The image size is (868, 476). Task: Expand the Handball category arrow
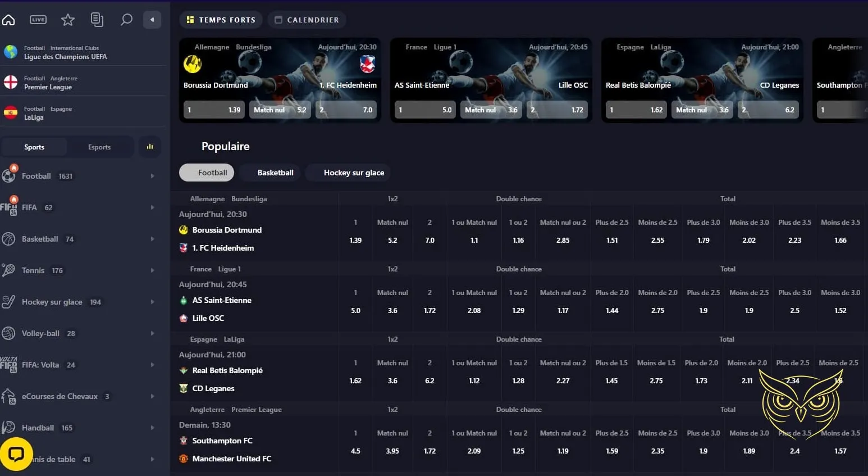152,428
